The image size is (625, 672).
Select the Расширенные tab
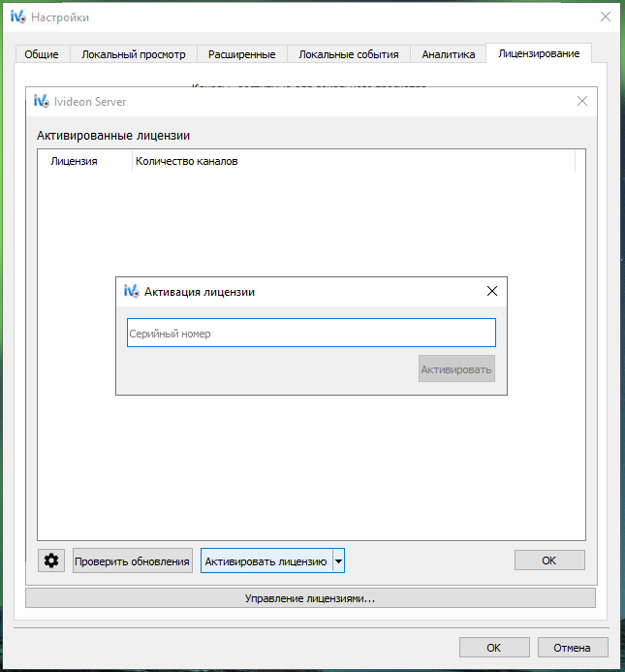pyautogui.click(x=241, y=54)
